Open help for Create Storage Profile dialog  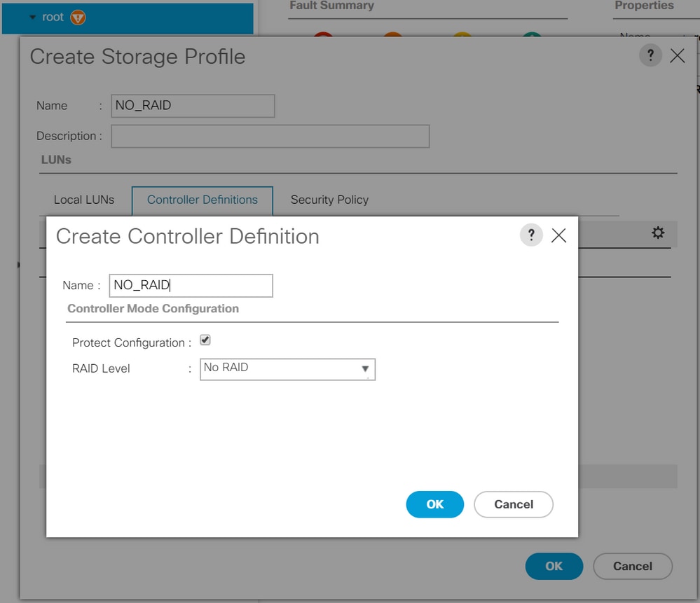point(650,55)
